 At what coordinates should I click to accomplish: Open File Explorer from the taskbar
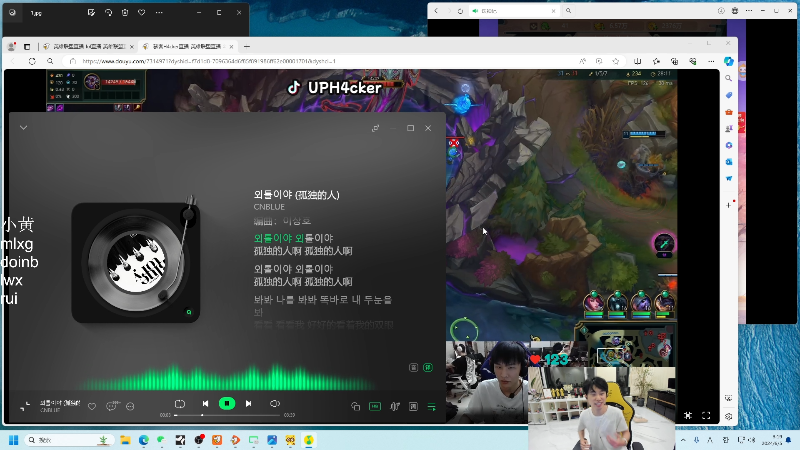tap(125, 440)
